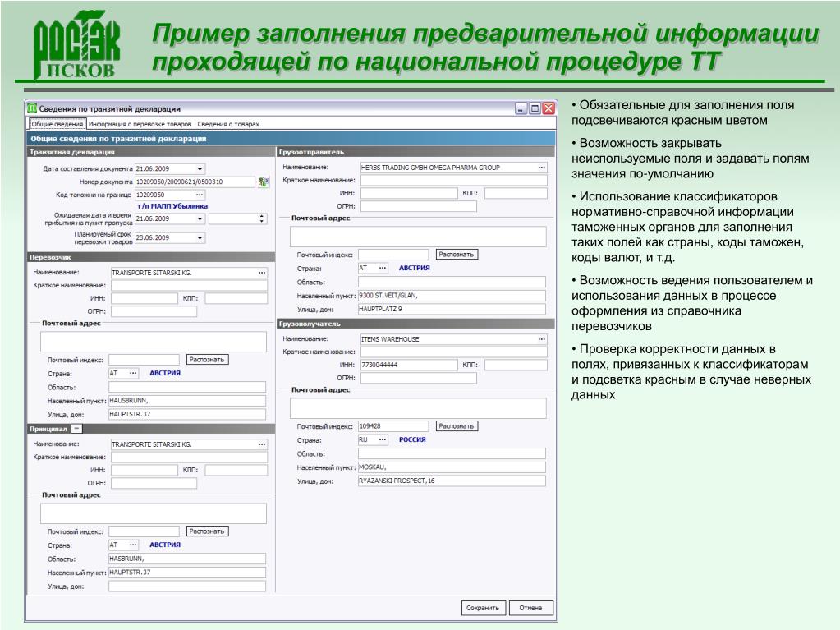Open the Планируемый срок перевозки date dropdown

[x=200, y=238]
